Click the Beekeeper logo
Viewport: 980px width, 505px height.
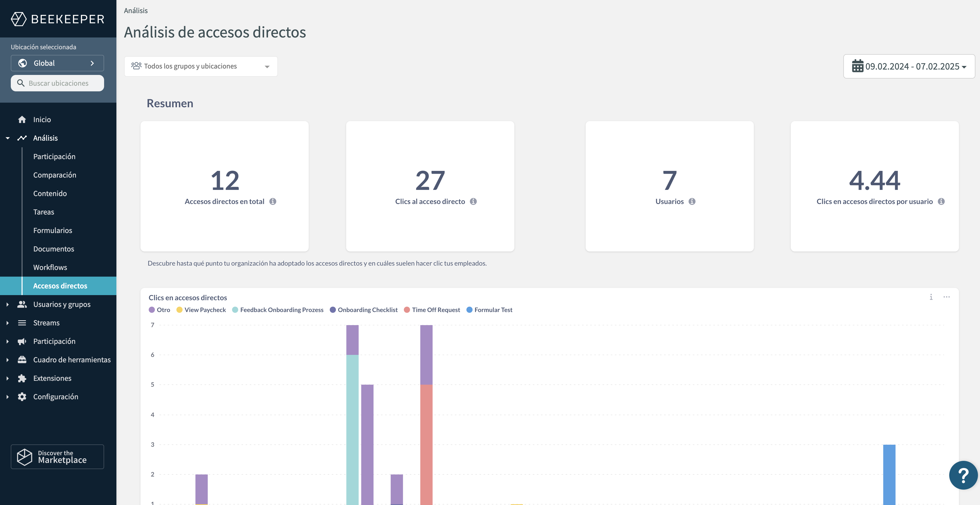click(57, 19)
